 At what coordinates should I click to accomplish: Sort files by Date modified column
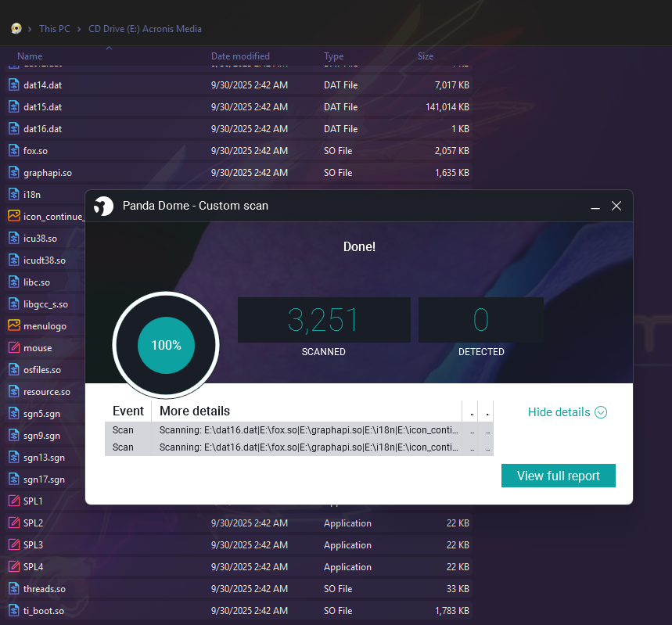click(240, 56)
